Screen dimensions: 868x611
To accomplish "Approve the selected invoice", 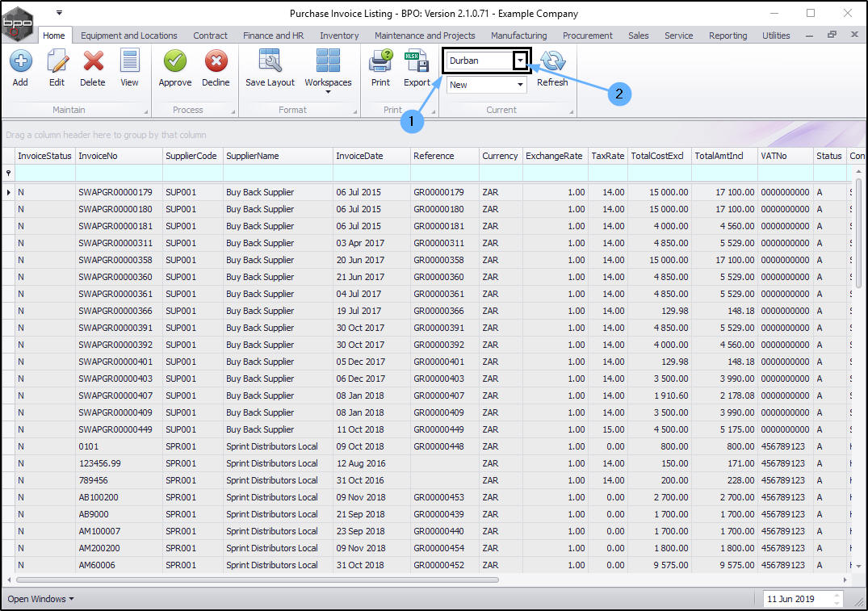I will 174,62.
